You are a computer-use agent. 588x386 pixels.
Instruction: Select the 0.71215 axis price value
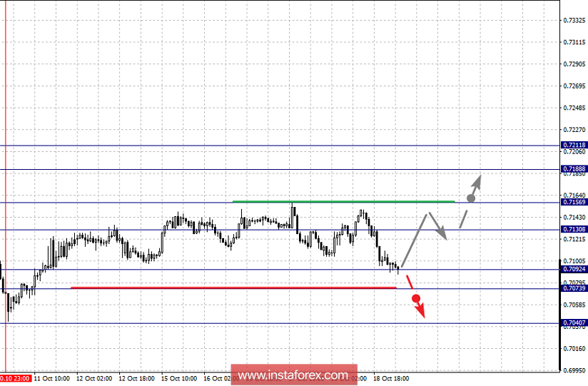tap(574, 239)
